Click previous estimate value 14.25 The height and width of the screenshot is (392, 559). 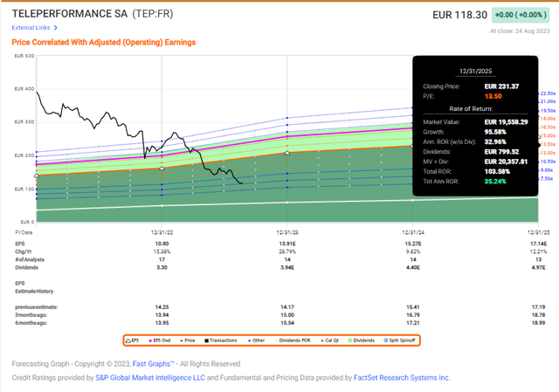point(162,306)
